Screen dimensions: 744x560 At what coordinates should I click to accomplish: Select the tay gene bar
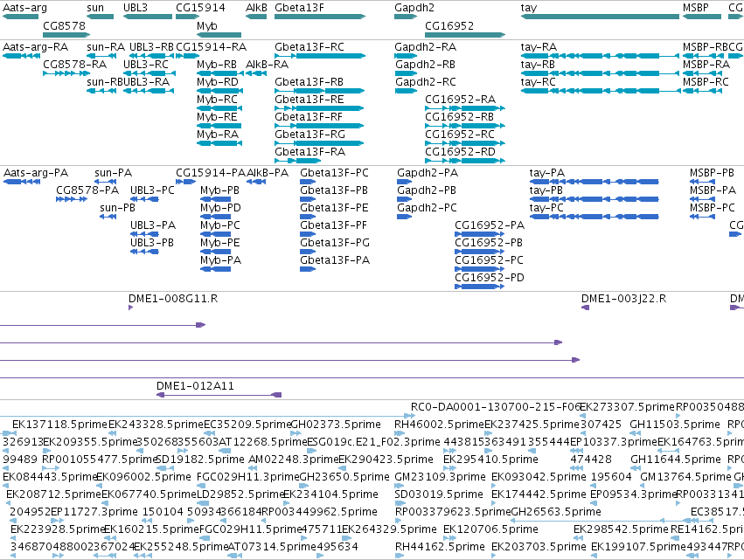click(x=601, y=17)
